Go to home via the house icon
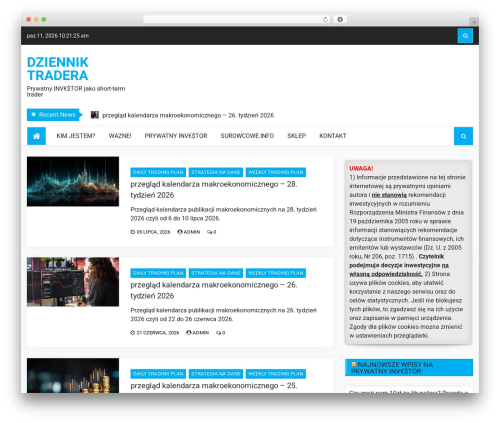 [x=36, y=136]
